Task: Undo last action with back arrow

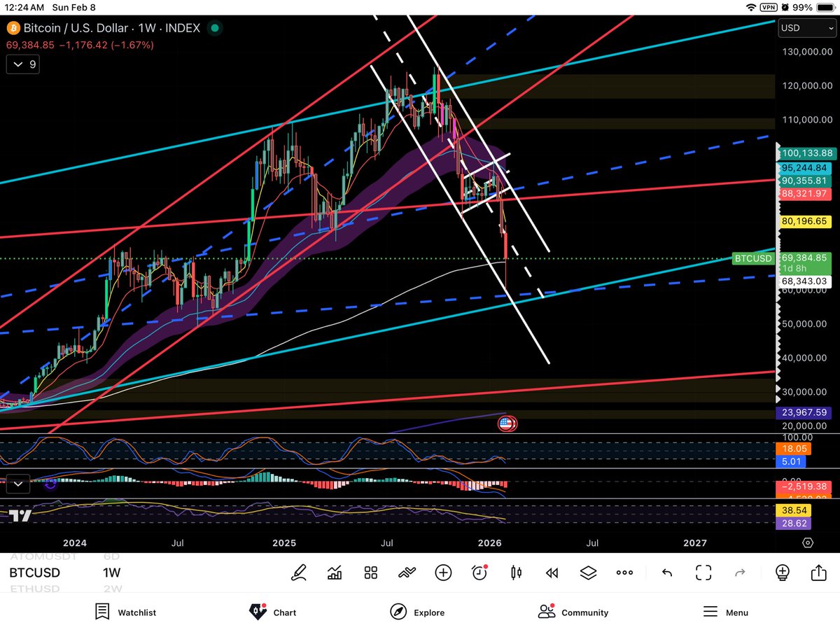Action: (667, 573)
